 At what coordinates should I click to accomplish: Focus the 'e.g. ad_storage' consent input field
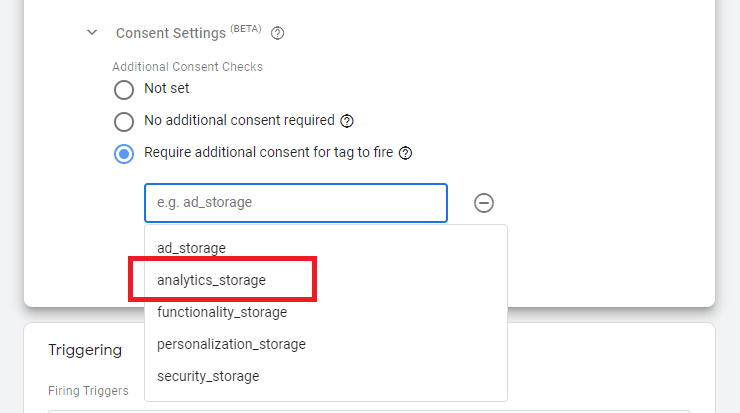coord(295,202)
